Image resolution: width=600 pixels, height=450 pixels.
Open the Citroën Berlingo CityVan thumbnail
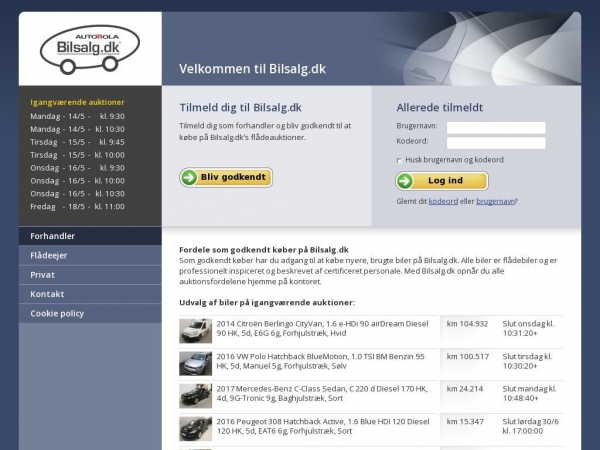coord(196,331)
